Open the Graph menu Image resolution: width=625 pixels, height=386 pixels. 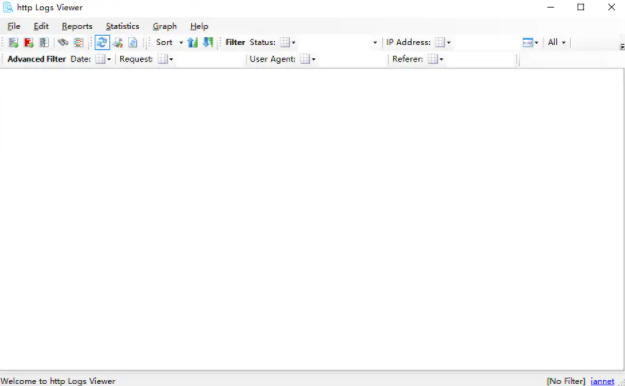[165, 26]
